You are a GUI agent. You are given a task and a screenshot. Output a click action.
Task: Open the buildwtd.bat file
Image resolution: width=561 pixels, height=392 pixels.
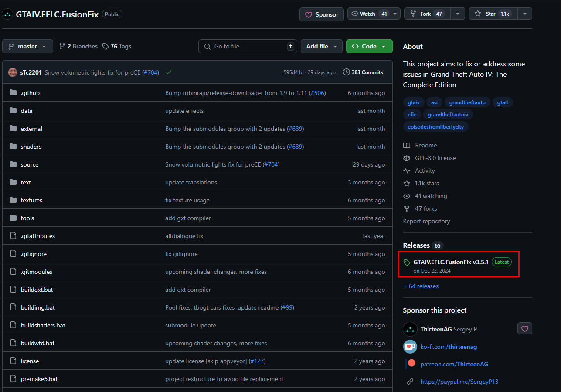tap(38, 343)
